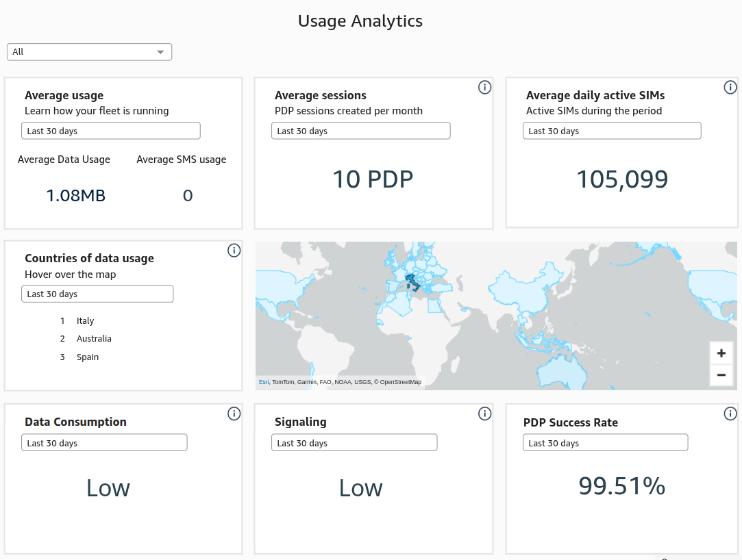
Task: Click the Hover over the map text
Action: click(70, 275)
